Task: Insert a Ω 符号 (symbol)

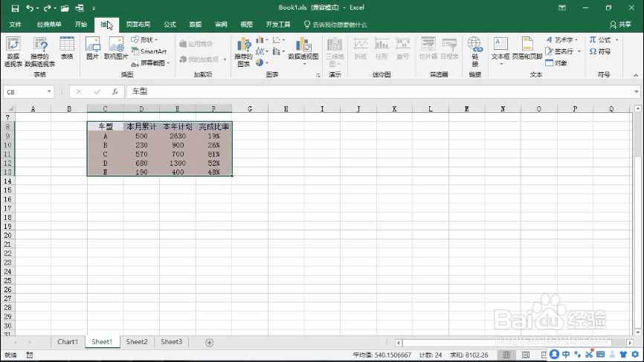Action: pos(600,51)
